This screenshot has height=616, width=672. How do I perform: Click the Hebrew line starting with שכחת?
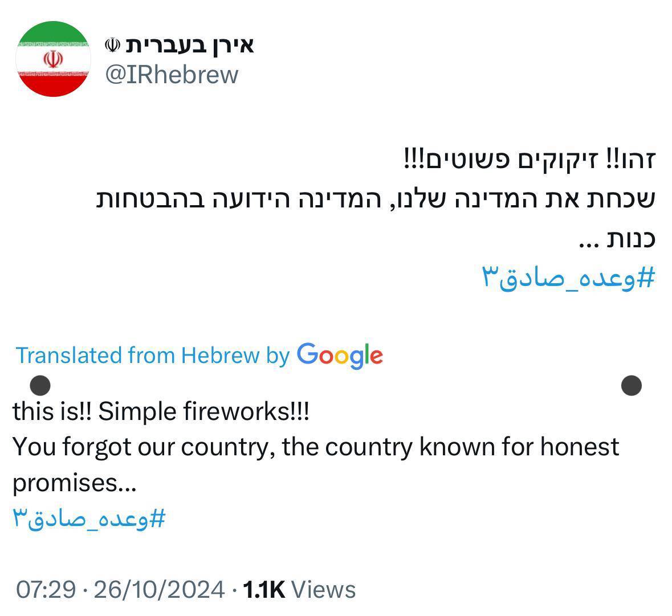(x=376, y=199)
